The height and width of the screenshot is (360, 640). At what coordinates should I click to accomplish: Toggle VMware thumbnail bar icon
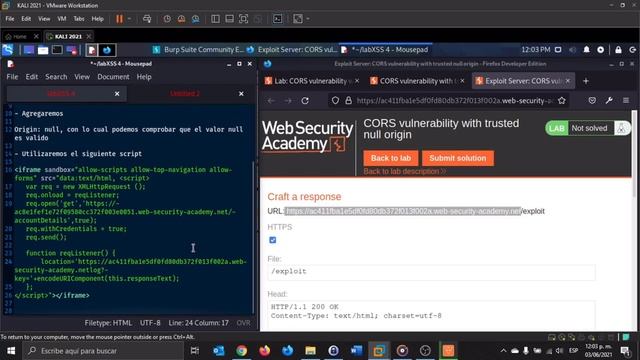point(229,19)
